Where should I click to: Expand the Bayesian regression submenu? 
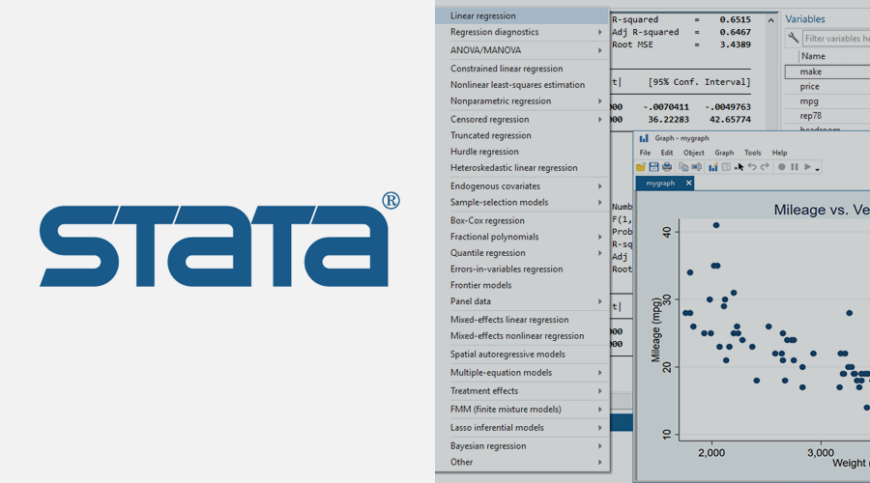523,446
